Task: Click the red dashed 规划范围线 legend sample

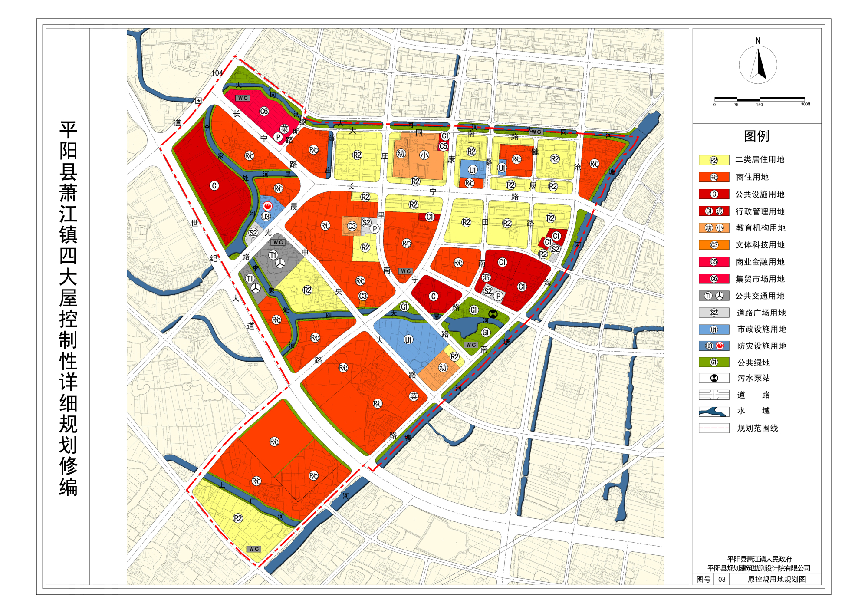Action: point(714,428)
